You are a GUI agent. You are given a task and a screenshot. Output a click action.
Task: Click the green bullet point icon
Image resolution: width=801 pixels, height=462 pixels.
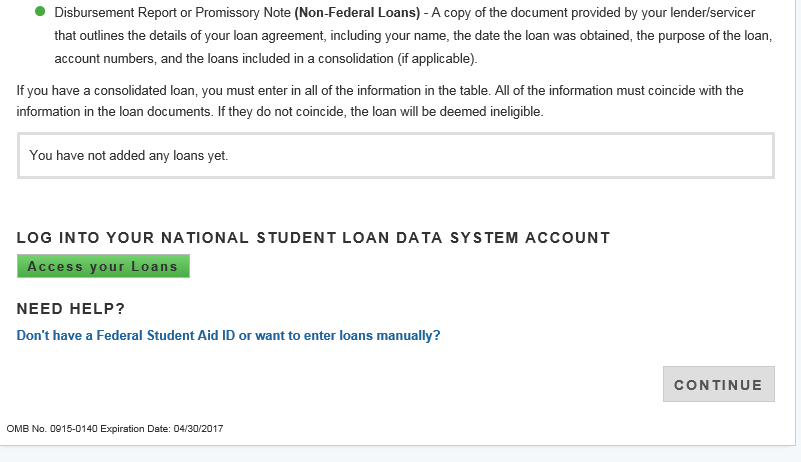[x=40, y=12]
